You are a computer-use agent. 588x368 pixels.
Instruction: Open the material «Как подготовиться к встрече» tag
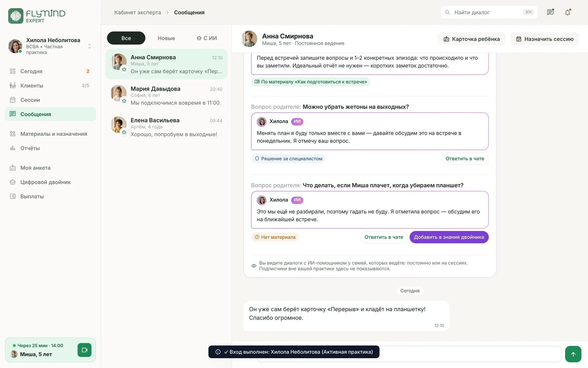(311, 82)
